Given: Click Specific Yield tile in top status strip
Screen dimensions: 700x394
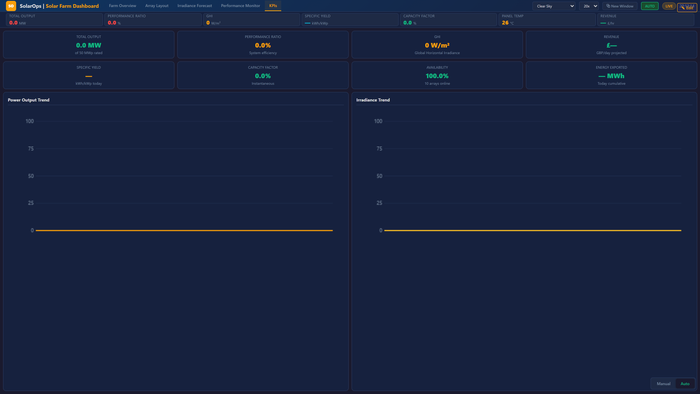Looking at the screenshot, I should [350, 20].
